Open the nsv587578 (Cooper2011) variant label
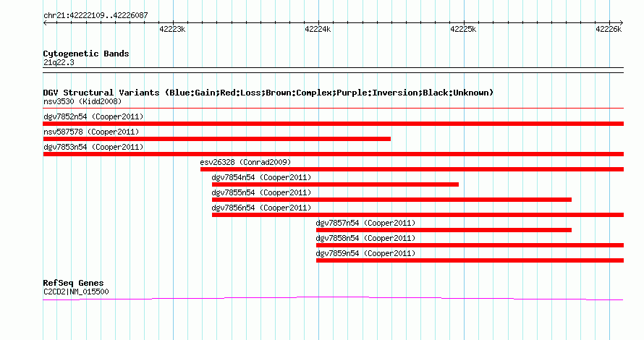 91,132
